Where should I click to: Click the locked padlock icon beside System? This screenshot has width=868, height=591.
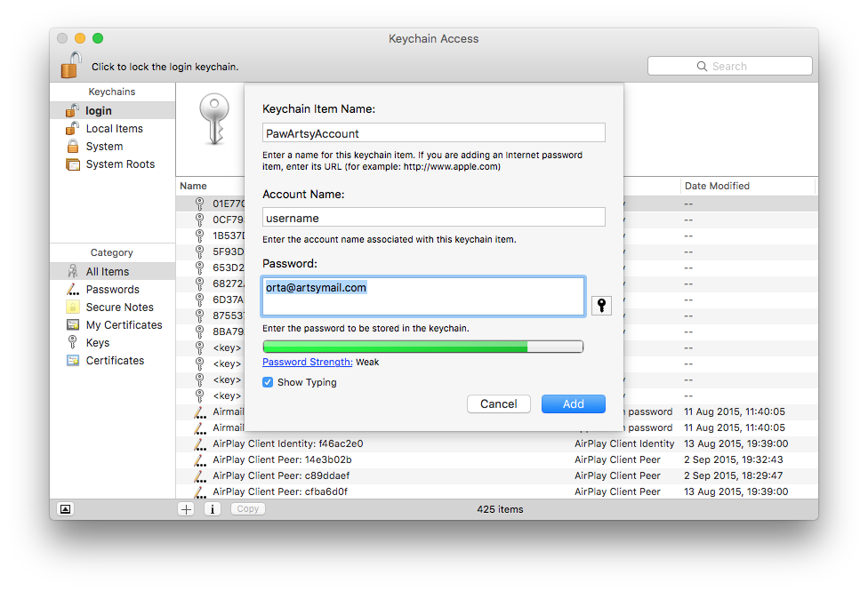[x=73, y=146]
